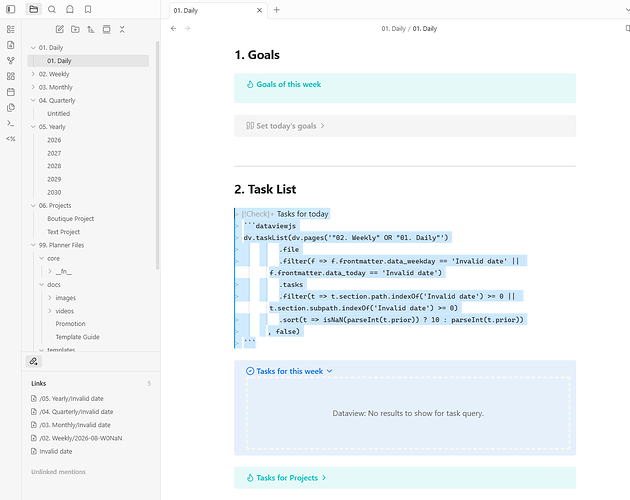The image size is (630, 500).
Task: Open the Text Project note
Action: point(63,232)
